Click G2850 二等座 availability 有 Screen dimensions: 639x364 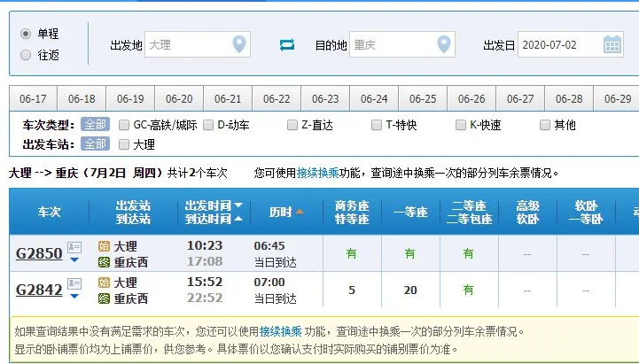pyautogui.click(x=469, y=253)
